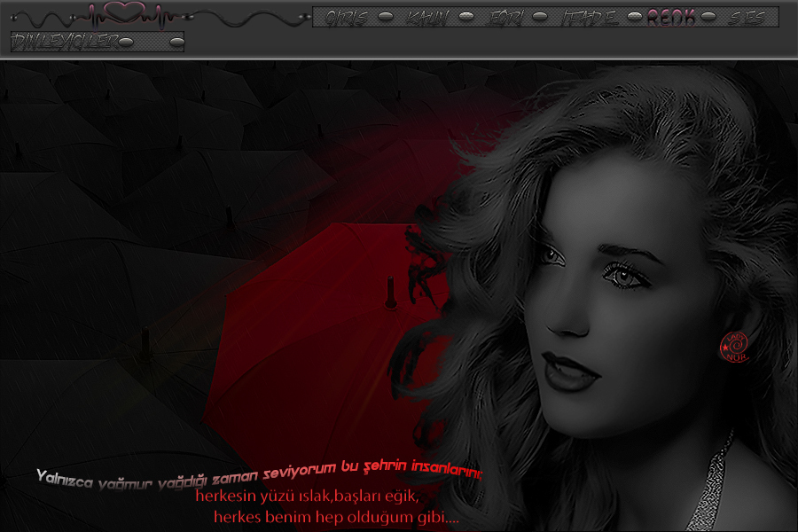Open the İFADE emoticon list
Screen dimensions: 798x532
[x=590, y=18]
